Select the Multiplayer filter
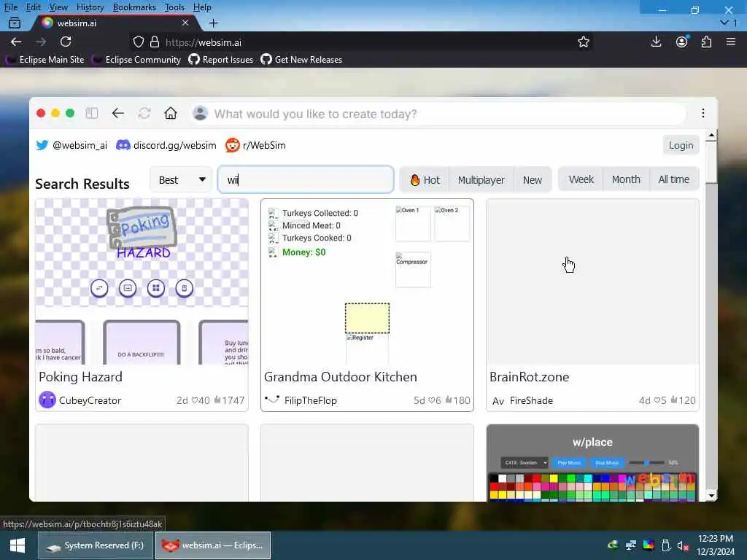 point(481,180)
